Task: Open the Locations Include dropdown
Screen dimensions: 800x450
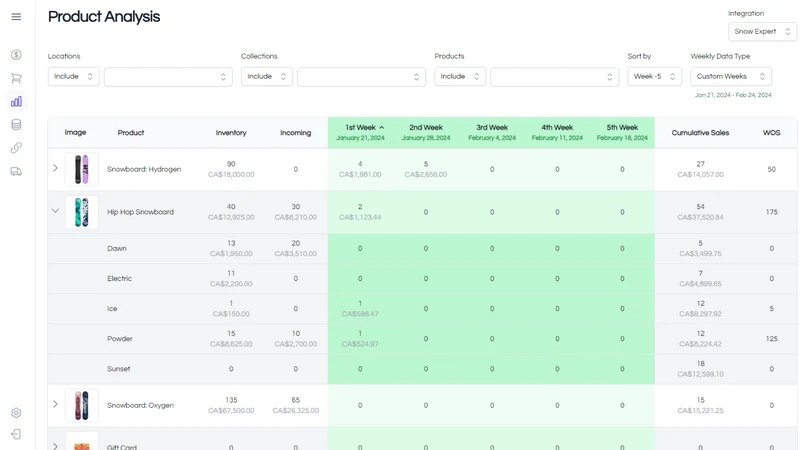Action: (x=73, y=77)
